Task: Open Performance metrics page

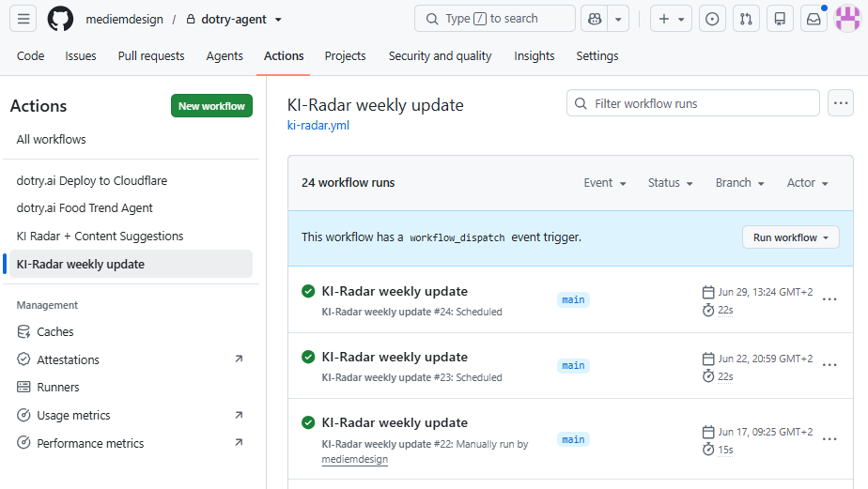Action: point(132,443)
